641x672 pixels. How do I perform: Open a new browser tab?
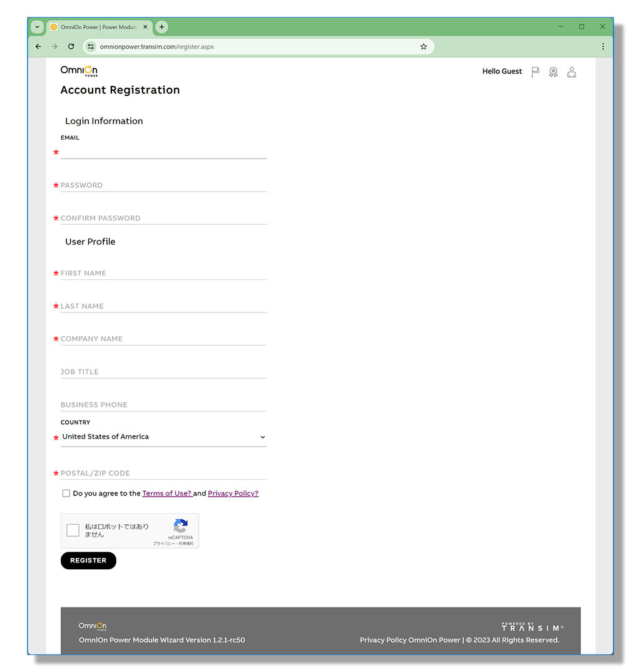click(162, 27)
